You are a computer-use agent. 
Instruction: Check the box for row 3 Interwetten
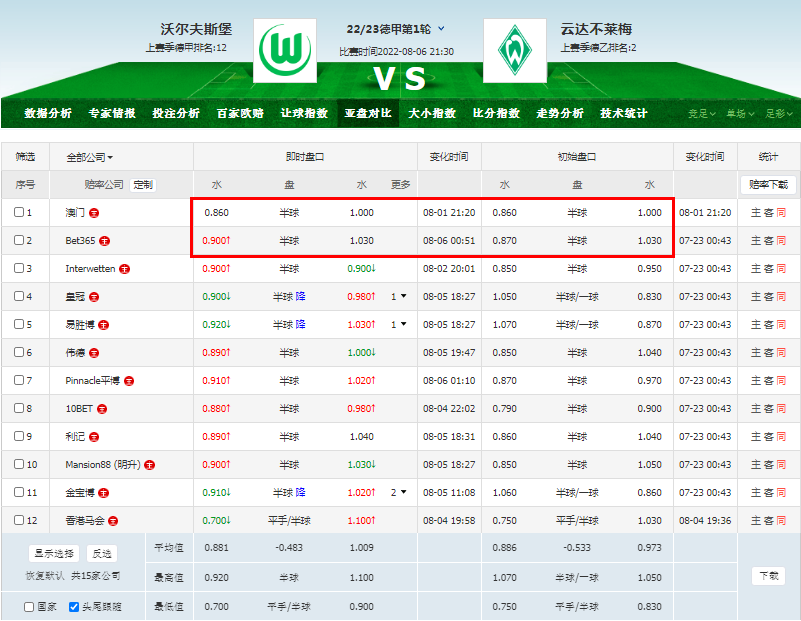tap(19, 268)
